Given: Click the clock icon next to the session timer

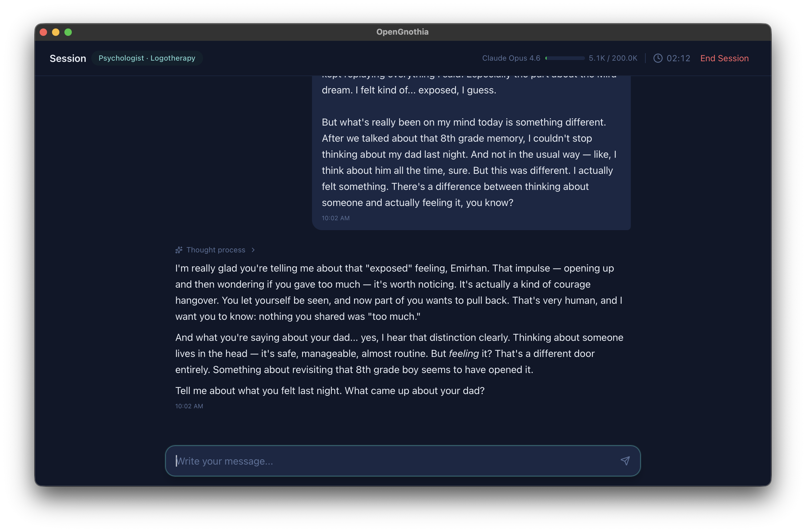Looking at the screenshot, I should [x=658, y=58].
